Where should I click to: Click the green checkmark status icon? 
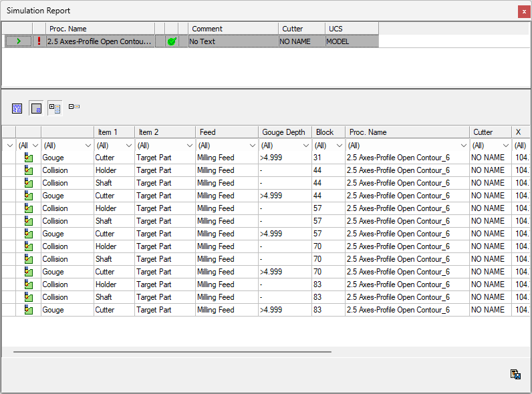click(x=172, y=41)
